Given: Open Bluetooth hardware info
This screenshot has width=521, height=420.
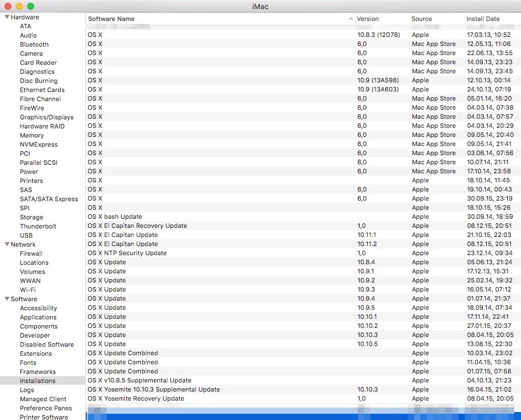Looking at the screenshot, I should tap(34, 44).
